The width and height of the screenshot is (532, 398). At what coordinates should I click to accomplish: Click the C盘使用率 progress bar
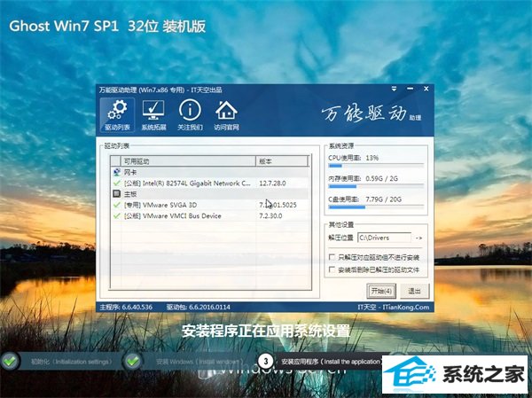tap(376, 207)
